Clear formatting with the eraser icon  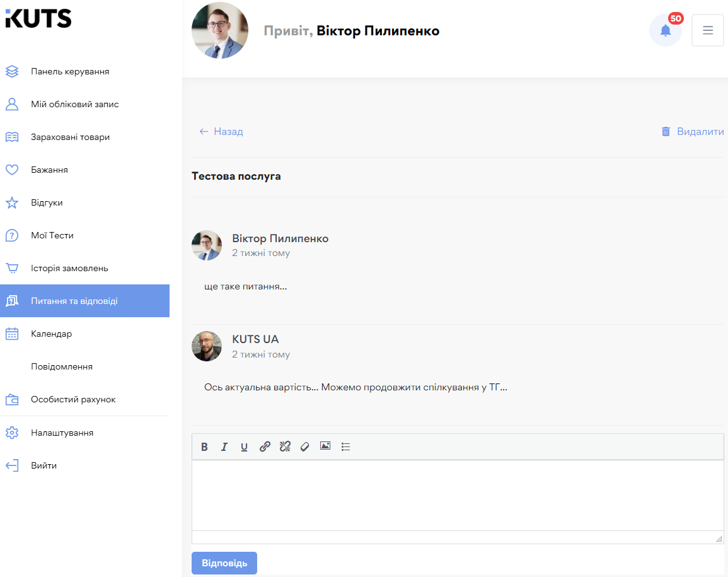pyautogui.click(x=305, y=446)
